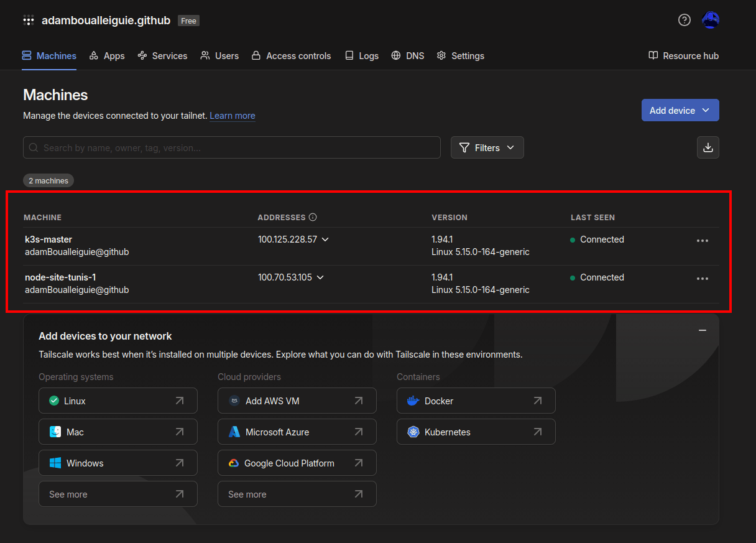This screenshot has height=543, width=756.
Task: Click the arrow icon on the Kubernetes card
Action: coord(538,432)
